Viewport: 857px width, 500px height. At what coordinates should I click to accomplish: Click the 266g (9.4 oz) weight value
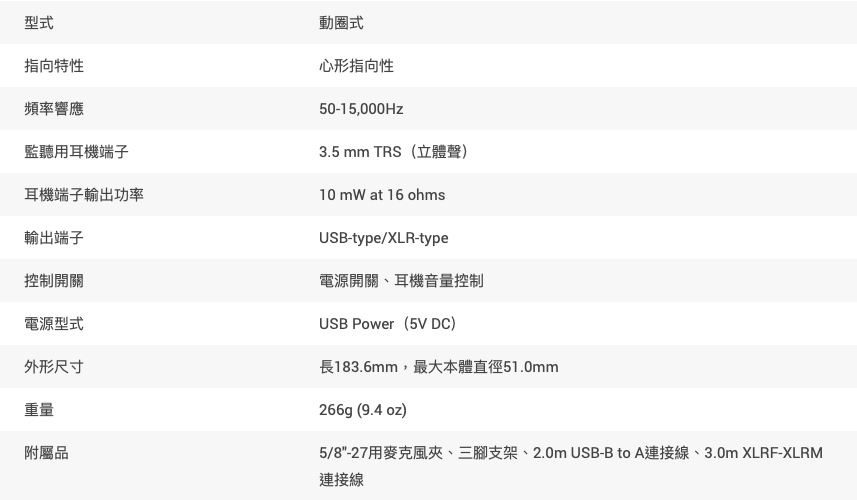pyautogui.click(x=362, y=410)
